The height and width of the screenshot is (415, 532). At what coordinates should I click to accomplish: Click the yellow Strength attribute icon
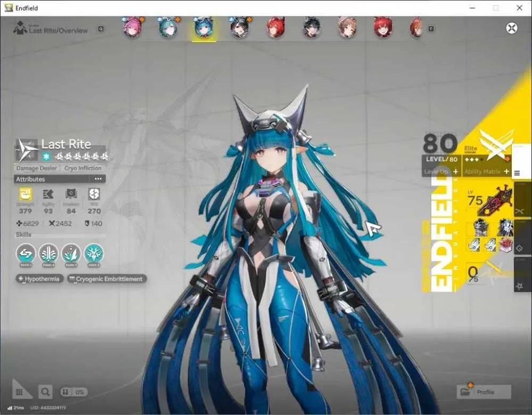click(x=26, y=194)
